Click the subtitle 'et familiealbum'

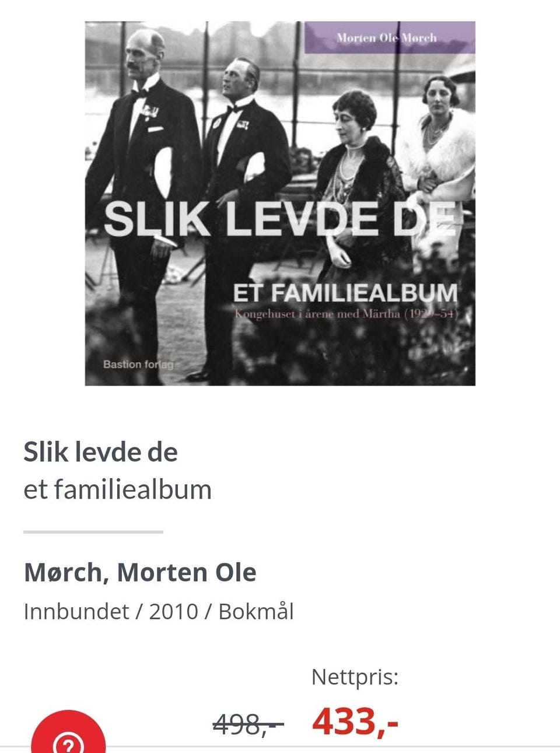click(x=117, y=489)
